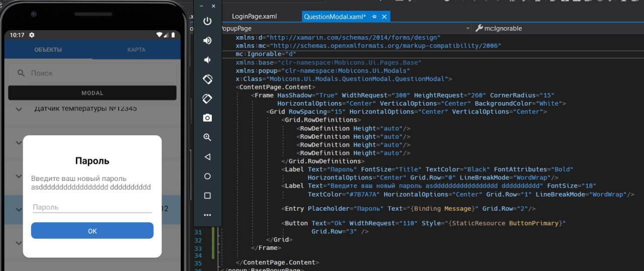
Task: Minimize the emulator toolbar window
Action: [x=201, y=6]
